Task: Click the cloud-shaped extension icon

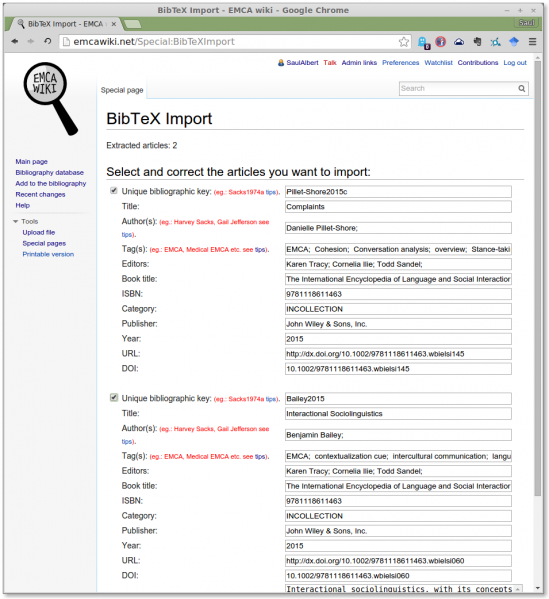Action: click(x=459, y=42)
